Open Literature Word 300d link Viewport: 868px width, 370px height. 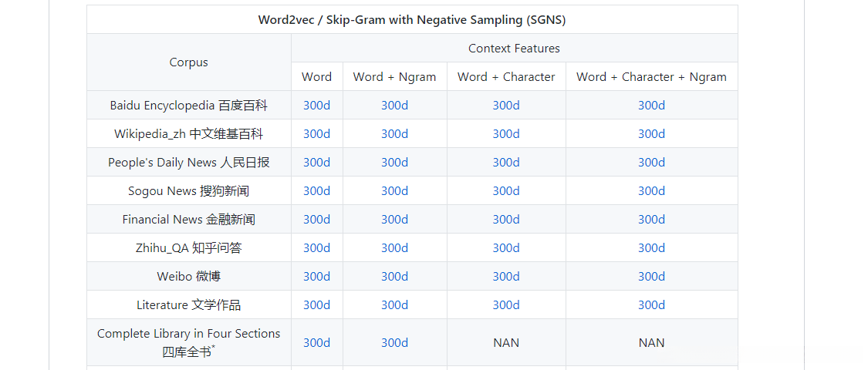pyautogui.click(x=316, y=304)
